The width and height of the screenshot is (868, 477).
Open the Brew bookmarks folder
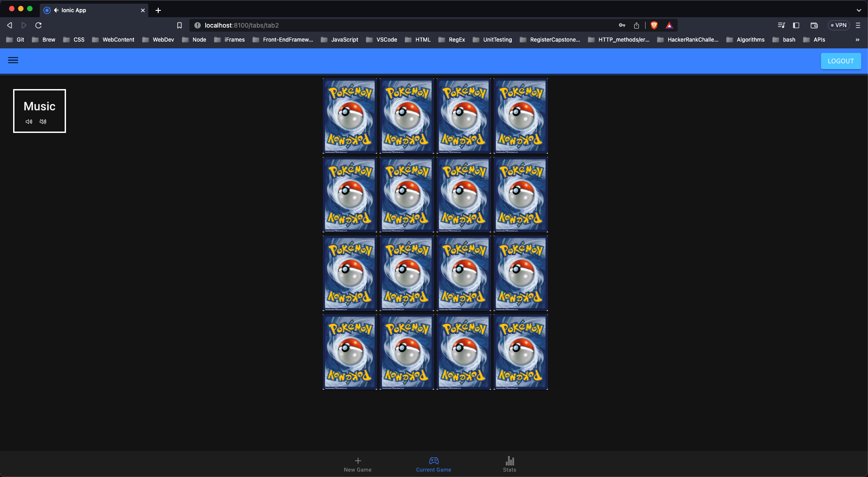[43, 40]
